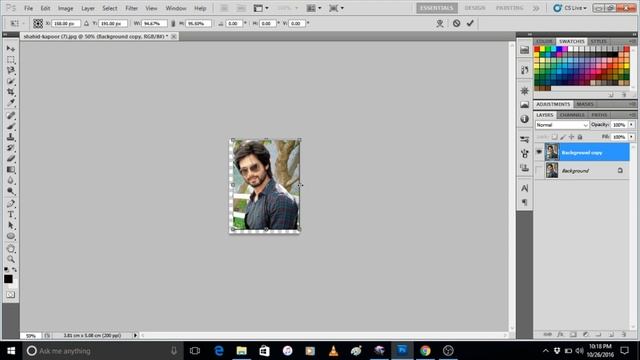Image resolution: width=640 pixels, height=360 pixels.
Task: Select the Move tool
Action: coord(11,49)
